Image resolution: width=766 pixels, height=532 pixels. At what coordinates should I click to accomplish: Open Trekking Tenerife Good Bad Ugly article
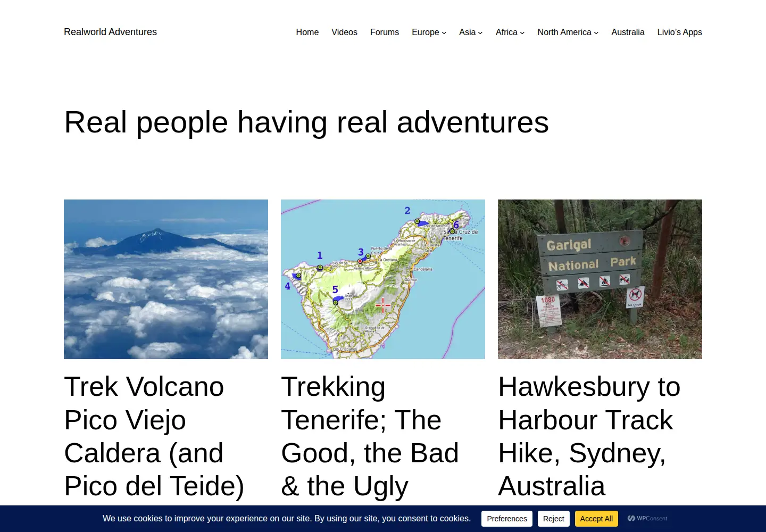click(x=370, y=436)
